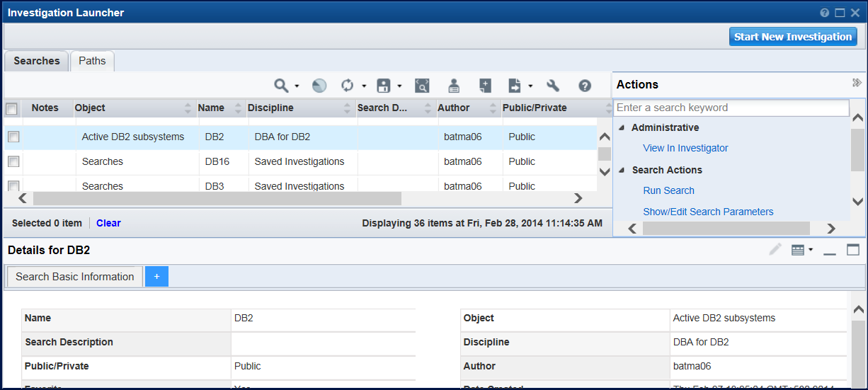Switch to the Paths tab
This screenshot has height=390, width=868.
tap(92, 61)
